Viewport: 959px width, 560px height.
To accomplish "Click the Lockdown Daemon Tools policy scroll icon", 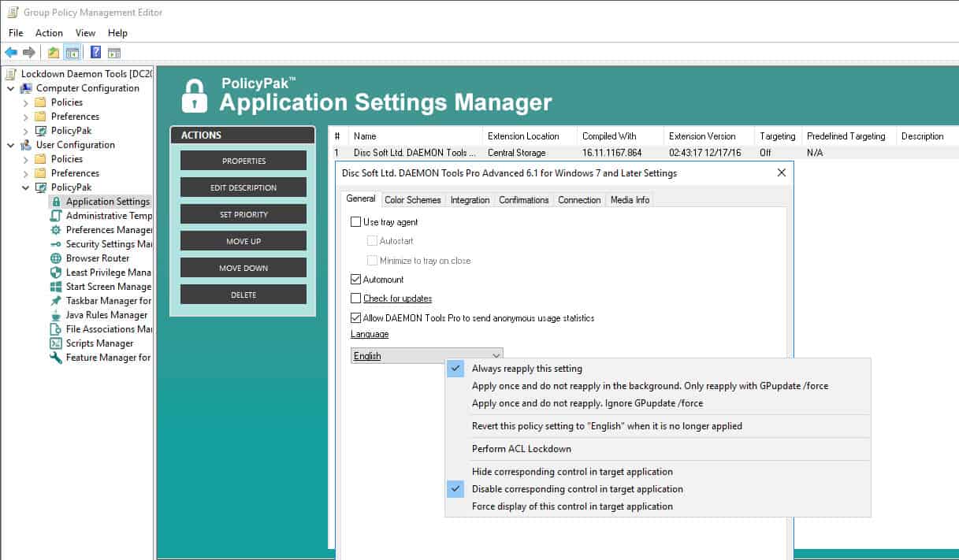I will (10, 74).
